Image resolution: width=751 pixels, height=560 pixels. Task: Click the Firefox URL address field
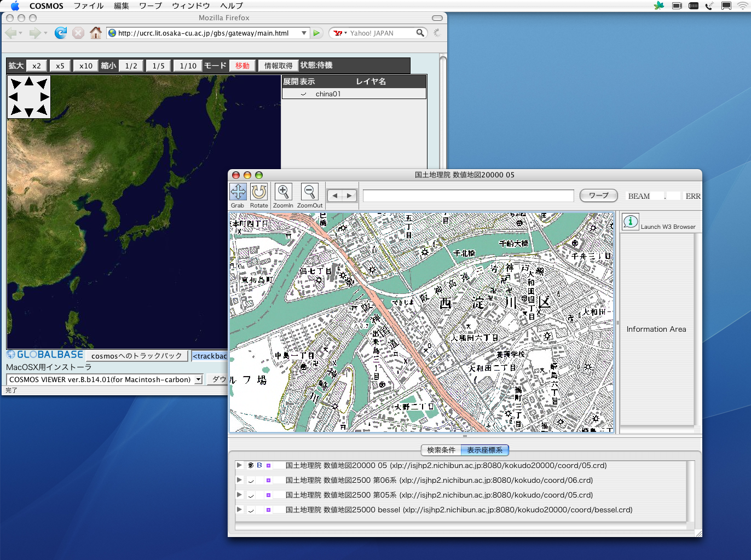[208, 33]
